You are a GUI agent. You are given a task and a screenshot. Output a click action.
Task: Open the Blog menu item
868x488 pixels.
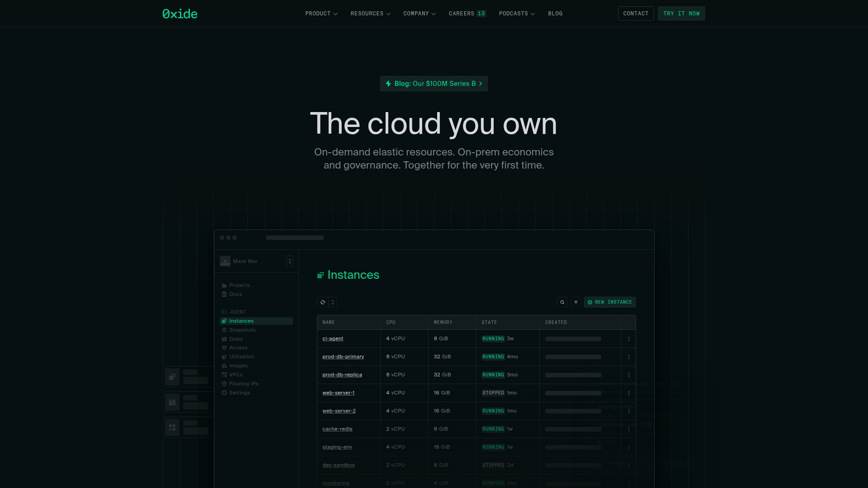tap(555, 14)
